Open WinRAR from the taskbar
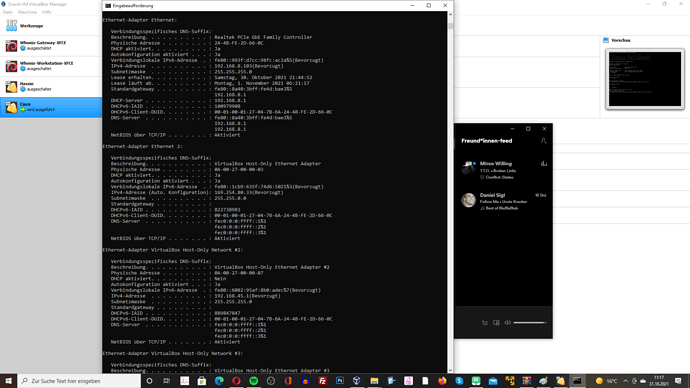This screenshot has width=690, height=388. pyautogui.click(x=527, y=381)
